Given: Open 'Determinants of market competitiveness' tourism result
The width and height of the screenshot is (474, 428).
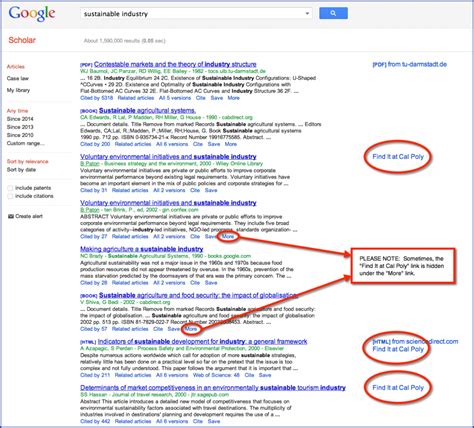Looking at the screenshot, I should [x=213, y=388].
